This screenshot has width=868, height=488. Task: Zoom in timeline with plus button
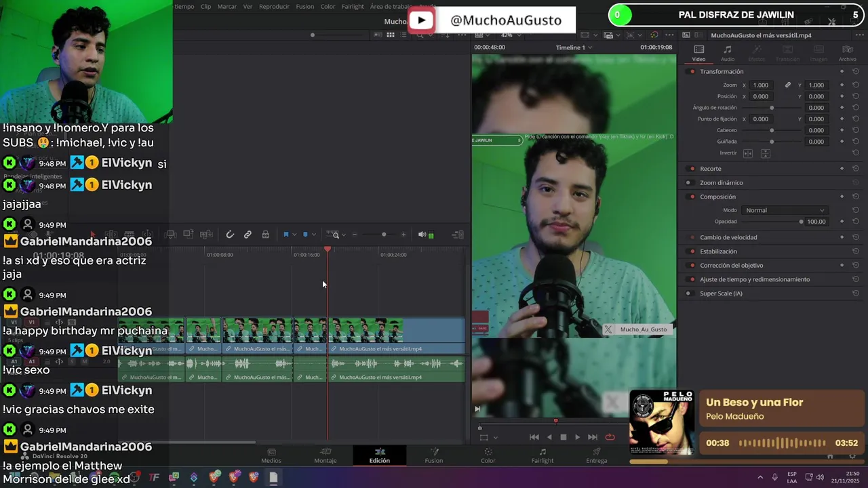pos(403,235)
